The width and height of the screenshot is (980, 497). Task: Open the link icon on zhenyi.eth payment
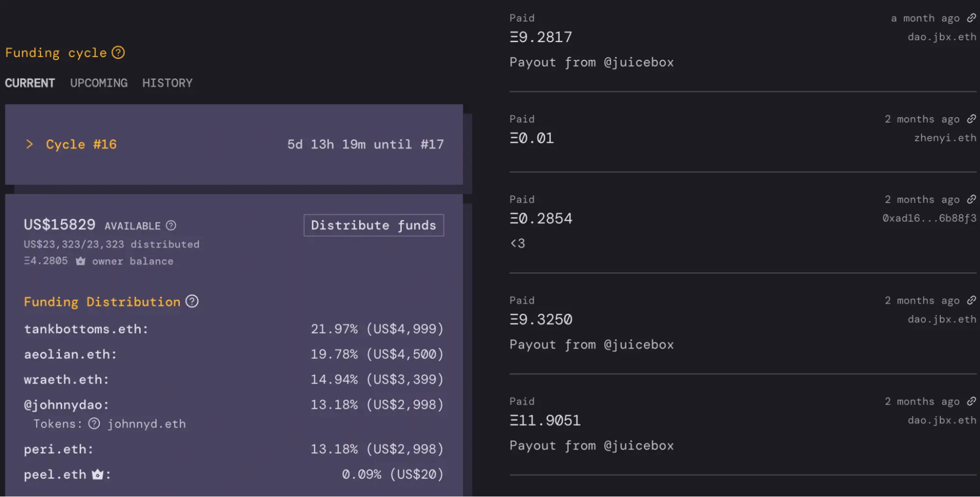971,119
